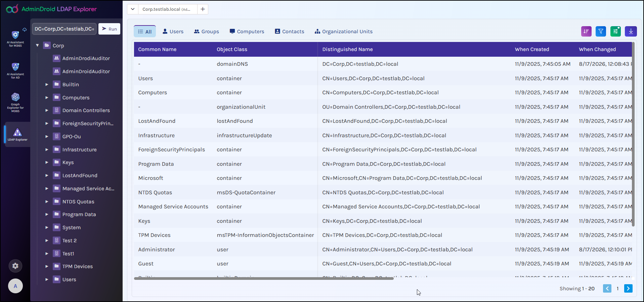644x302 pixels.
Task: Click the Domain Controllers OU icon
Action: pos(57,110)
